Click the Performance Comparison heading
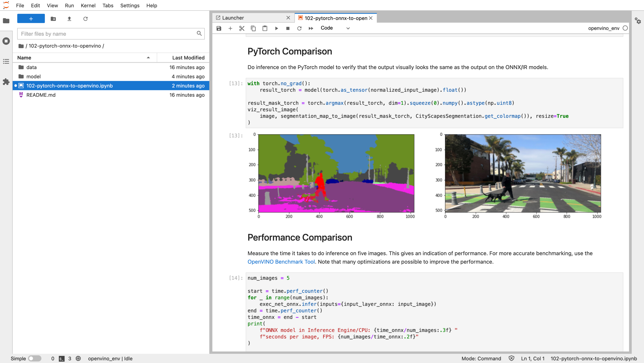The width and height of the screenshot is (644, 363). click(x=300, y=237)
